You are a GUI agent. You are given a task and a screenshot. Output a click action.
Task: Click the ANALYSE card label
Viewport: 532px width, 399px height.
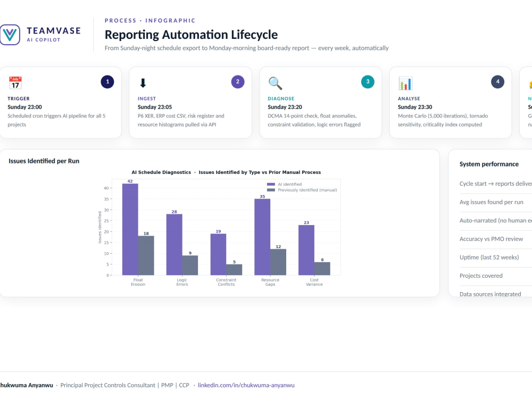point(409,99)
